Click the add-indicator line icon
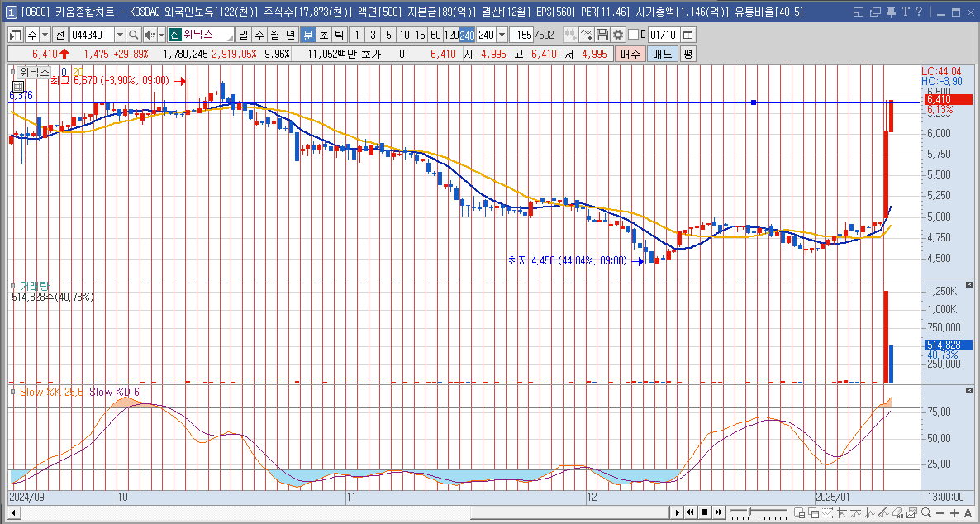This screenshot has width=980, height=524. 586,35
